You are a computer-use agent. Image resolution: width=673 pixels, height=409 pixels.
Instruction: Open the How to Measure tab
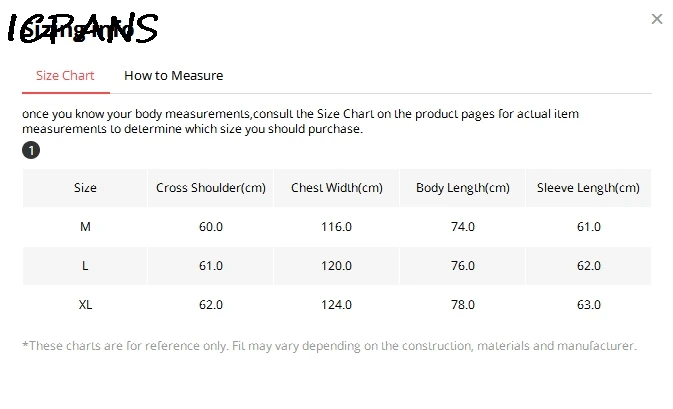pyautogui.click(x=173, y=75)
